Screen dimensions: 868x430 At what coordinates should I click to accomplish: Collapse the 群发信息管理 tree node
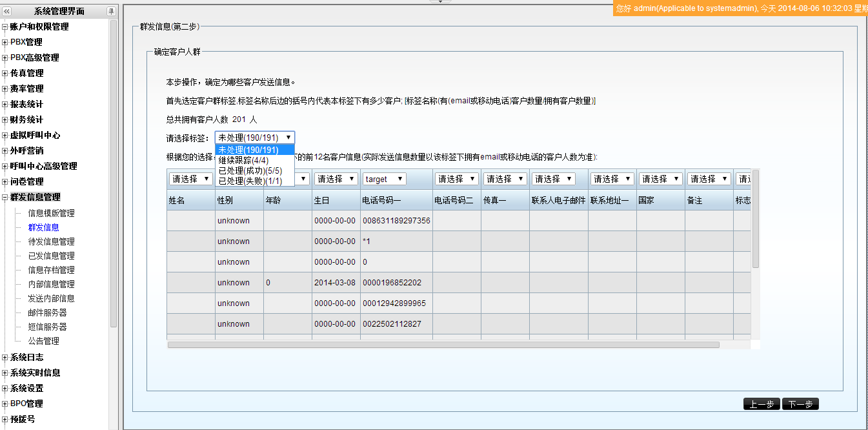pyautogui.click(x=5, y=198)
